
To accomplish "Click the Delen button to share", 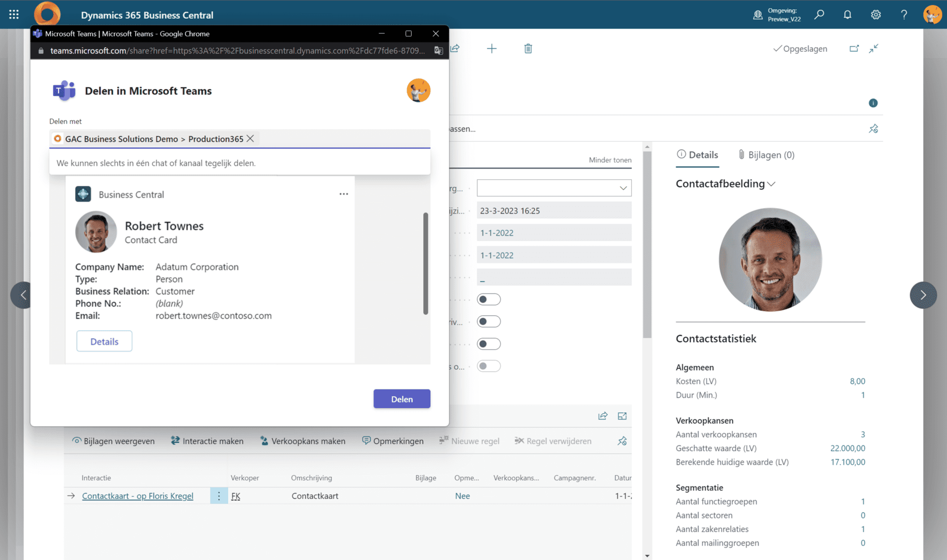I will tap(402, 399).
